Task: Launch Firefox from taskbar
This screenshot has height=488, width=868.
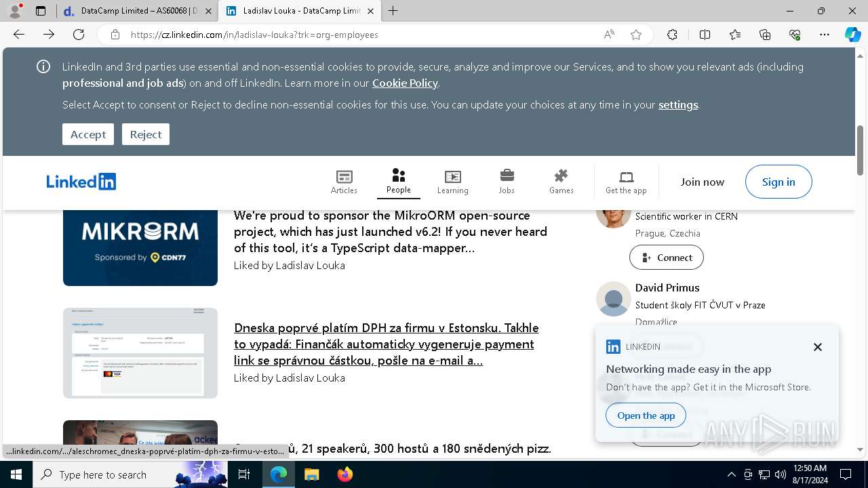Action: tap(344, 474)
